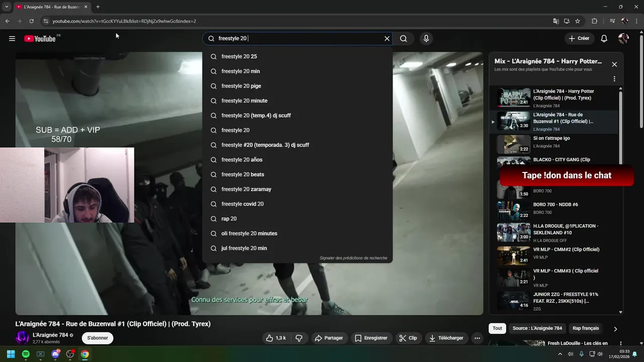Select 'Source : L'Araignée 784' chip
The image size is (644, 362).
(x=537, y=328)
